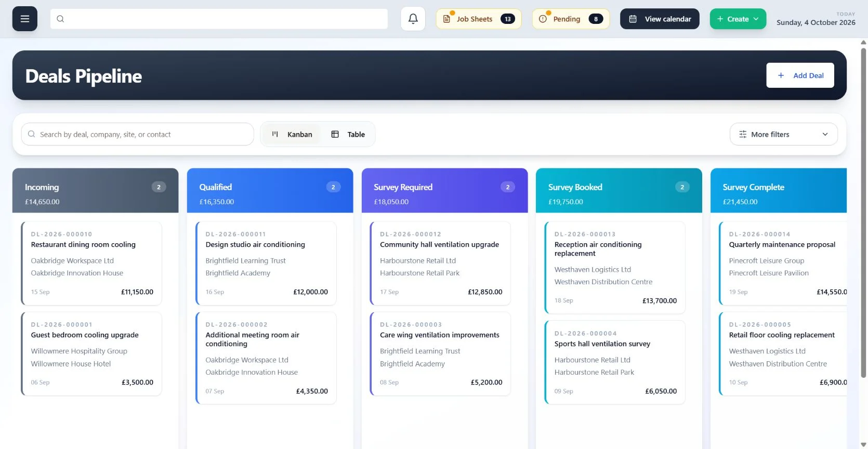The width and height of the screenshot is (868, 449).
Task: Expand More filters dropdown
Action: 784,134
